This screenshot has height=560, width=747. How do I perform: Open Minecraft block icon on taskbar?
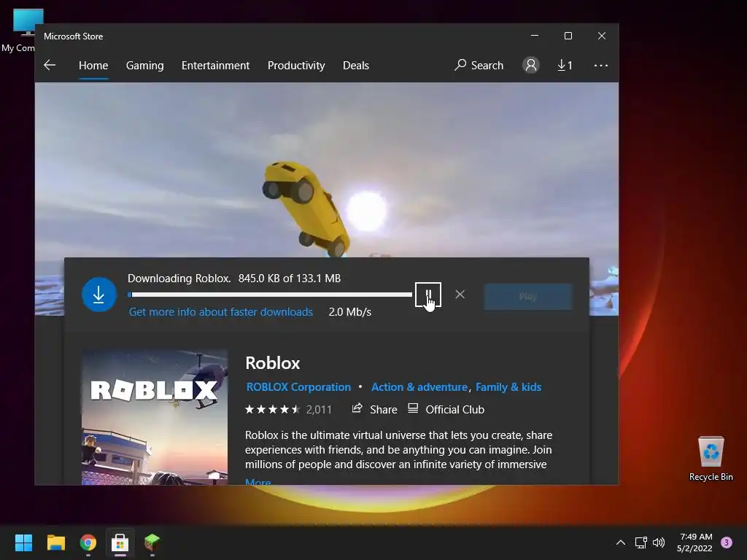coord(152,542)
